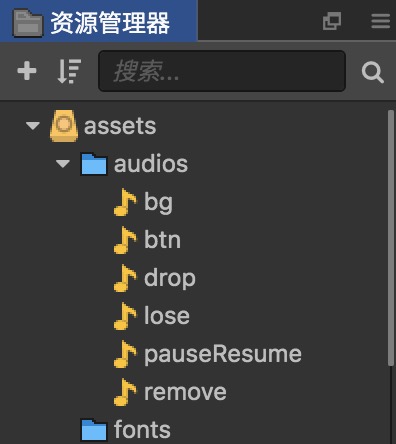Select the drop audio clip
This screenshot has width=396, height=444.
click(x=170, y=278)
